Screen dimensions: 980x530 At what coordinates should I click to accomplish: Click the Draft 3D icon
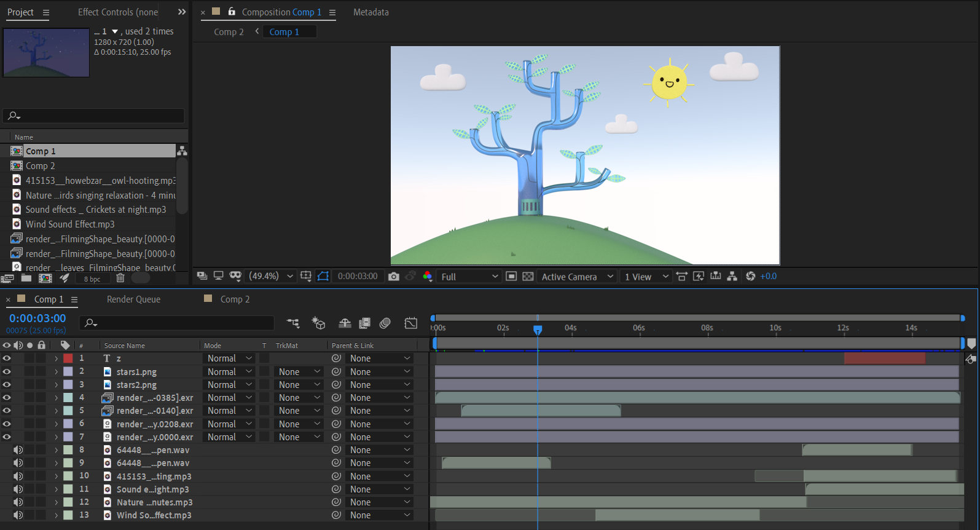[318, 323]
